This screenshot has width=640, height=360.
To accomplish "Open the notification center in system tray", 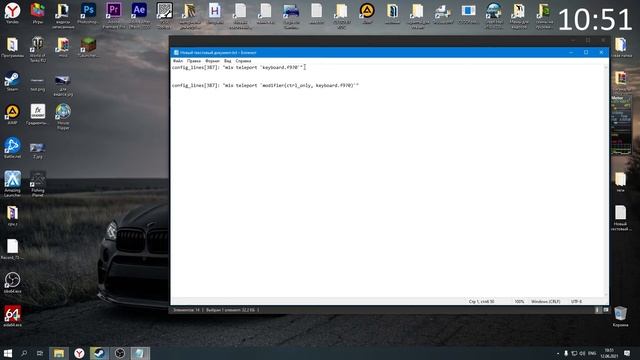I will click(x=627, y=353).
